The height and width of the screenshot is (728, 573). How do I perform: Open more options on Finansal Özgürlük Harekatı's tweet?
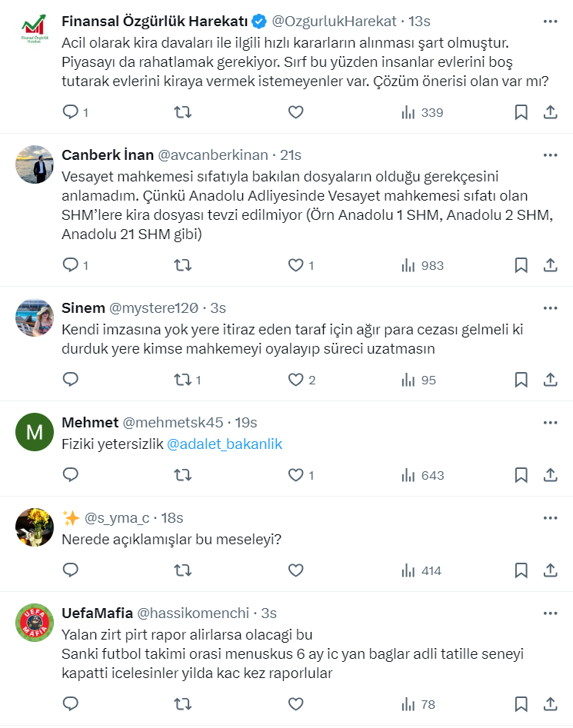tap(550, 20)
